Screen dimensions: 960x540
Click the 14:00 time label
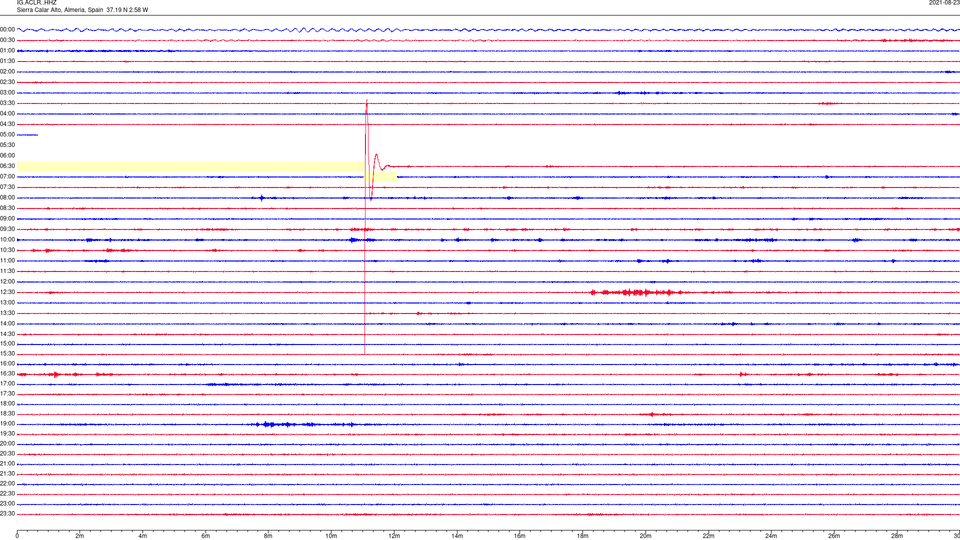pos(7,324)
